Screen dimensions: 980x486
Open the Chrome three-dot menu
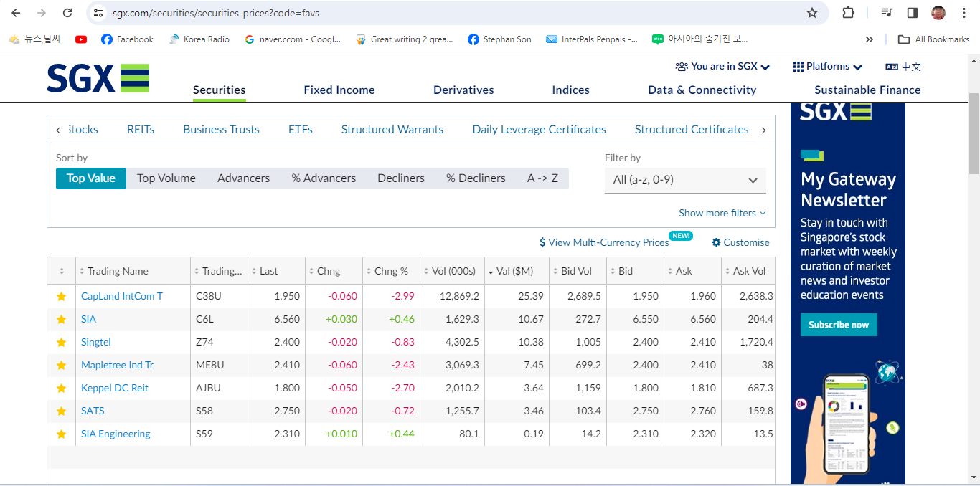click(x=964, y=13)
